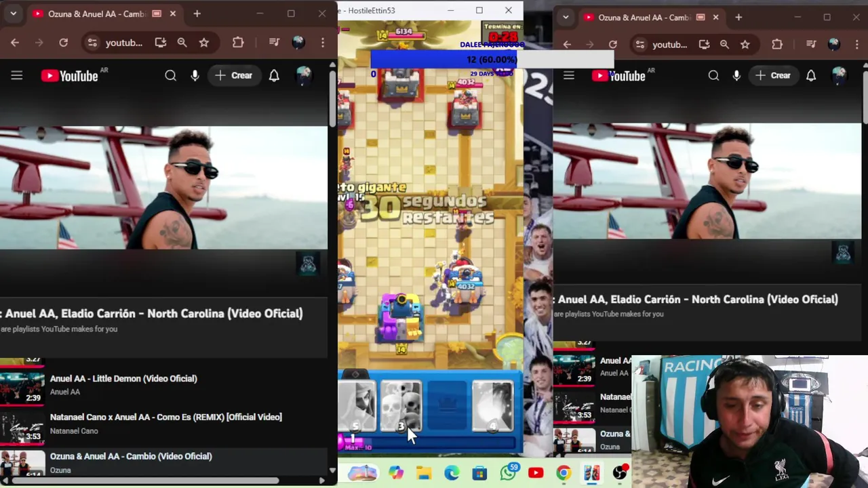Expand tab search in right Chrome window
The height and width of the screenshot is (488, 868).
(x=566, y=17)
